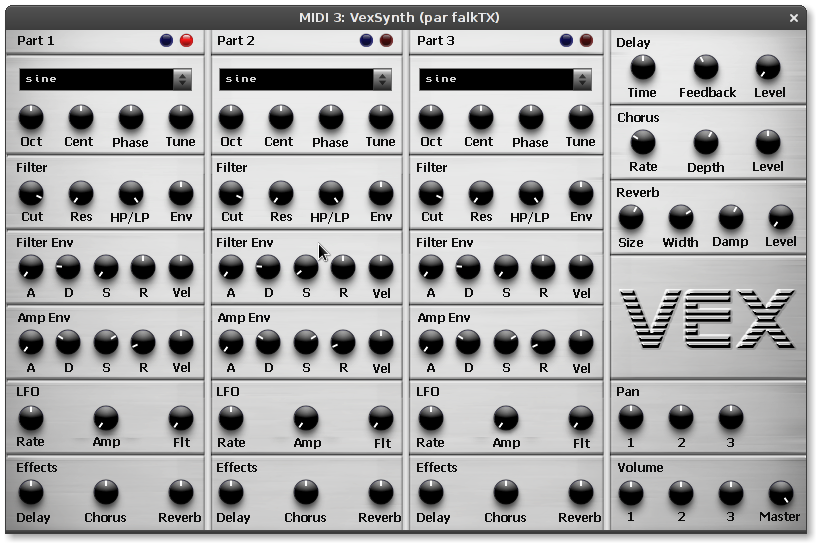The width and height of the screenshot is (816, 543).
Task: Toggle the blue LED on Part 2
Action: 366,41
